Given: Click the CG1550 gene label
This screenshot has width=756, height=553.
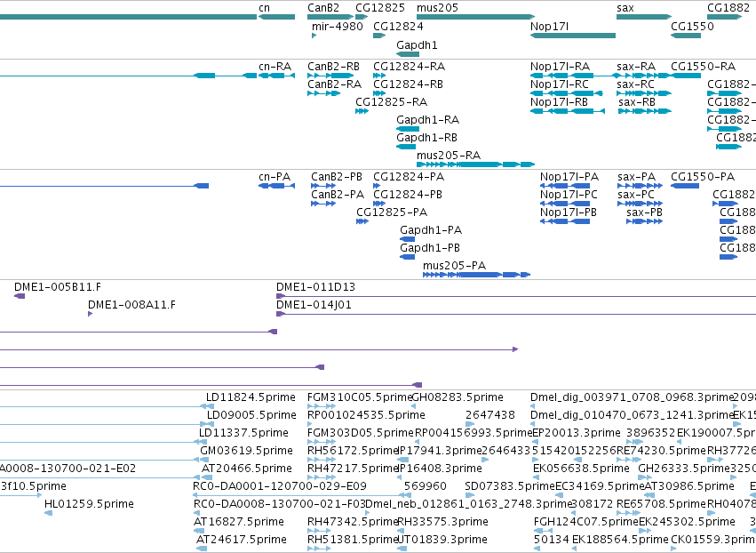Looking at the screenshot, I should click(692, 26).
